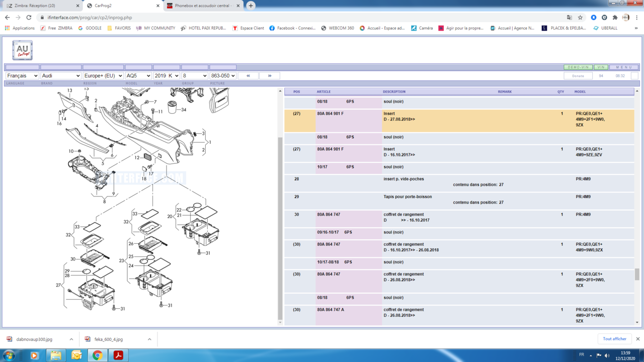Click the Tout afficher button

pyautogui.click(x=614, y=338)
